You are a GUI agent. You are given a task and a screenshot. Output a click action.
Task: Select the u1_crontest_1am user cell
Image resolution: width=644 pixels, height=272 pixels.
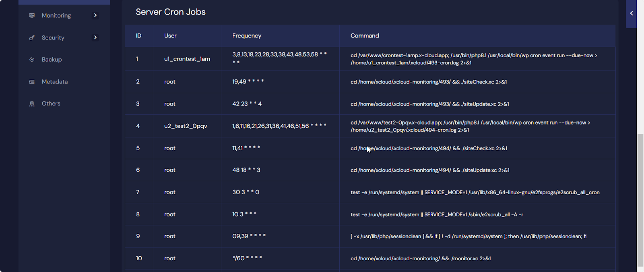pyautogui.click(x=187, y=59)
